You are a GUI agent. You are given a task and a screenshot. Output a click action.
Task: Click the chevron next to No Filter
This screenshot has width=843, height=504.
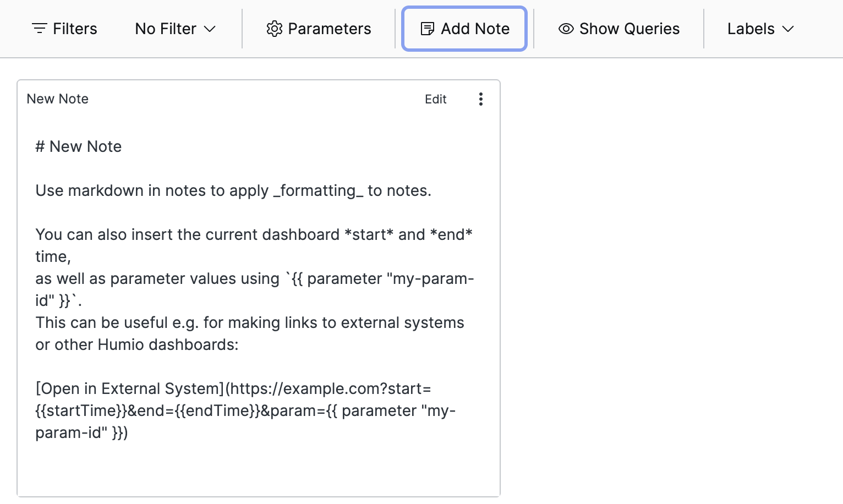[x=210, y=29]
